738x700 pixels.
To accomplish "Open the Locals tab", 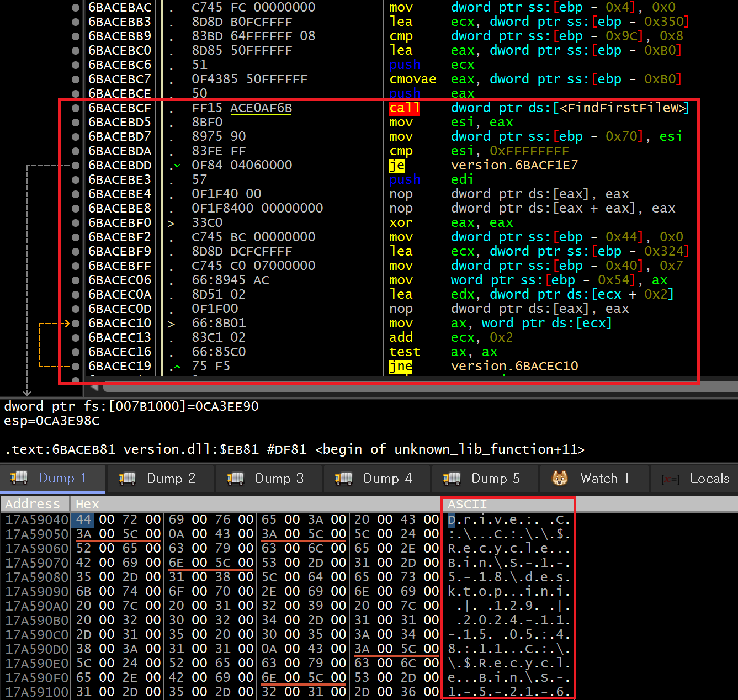I will [x=694, y=478].
